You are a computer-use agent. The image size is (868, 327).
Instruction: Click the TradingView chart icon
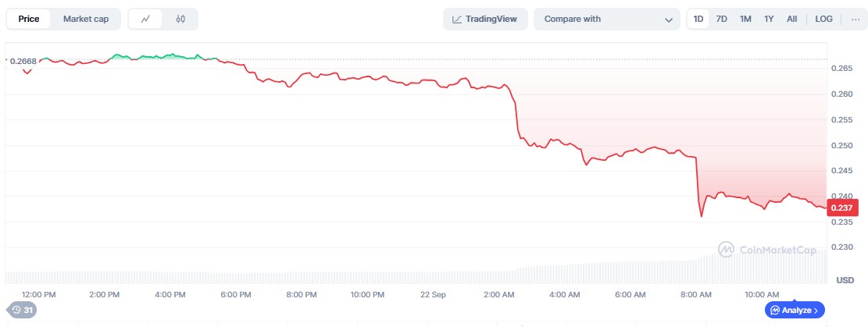tap(457, 20)
